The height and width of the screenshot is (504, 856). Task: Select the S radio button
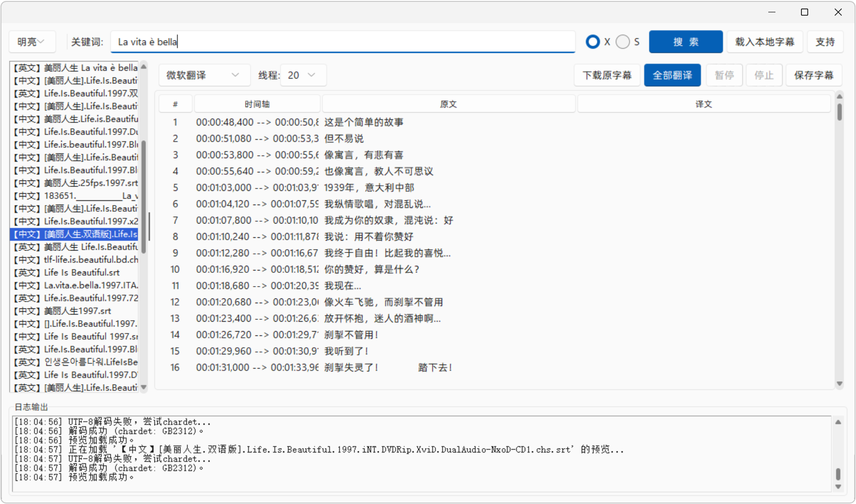[x=623, y=42]
